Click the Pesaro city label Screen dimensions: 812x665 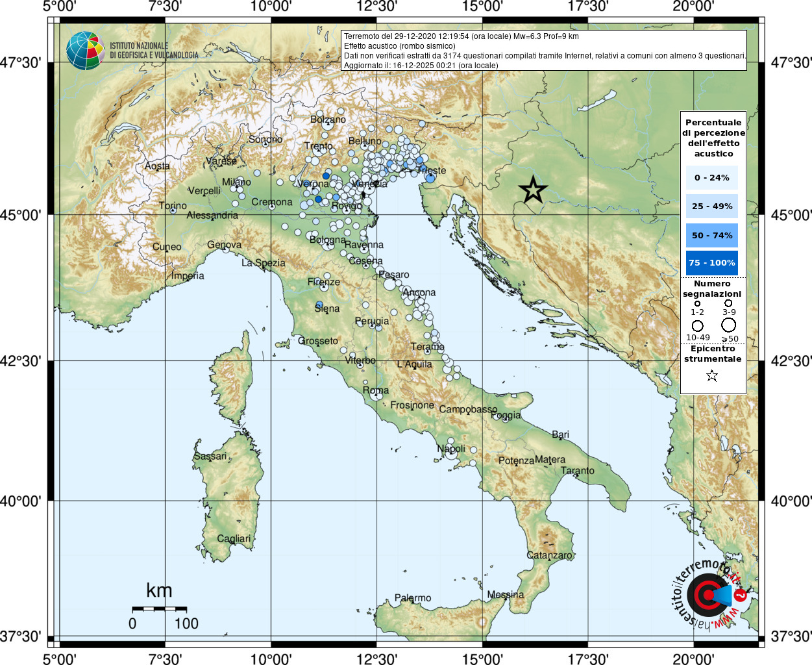pos(393,275)
